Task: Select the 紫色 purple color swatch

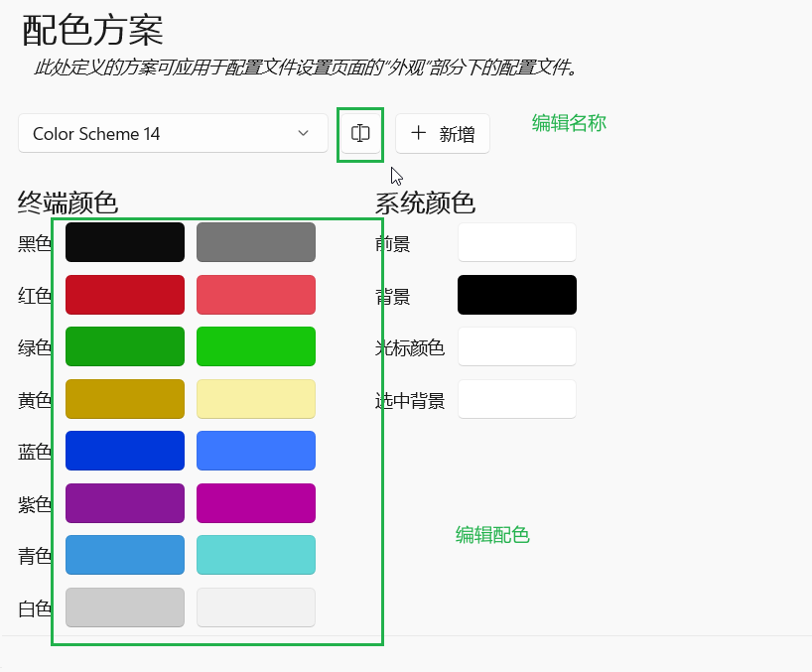Action: [124, 503]
